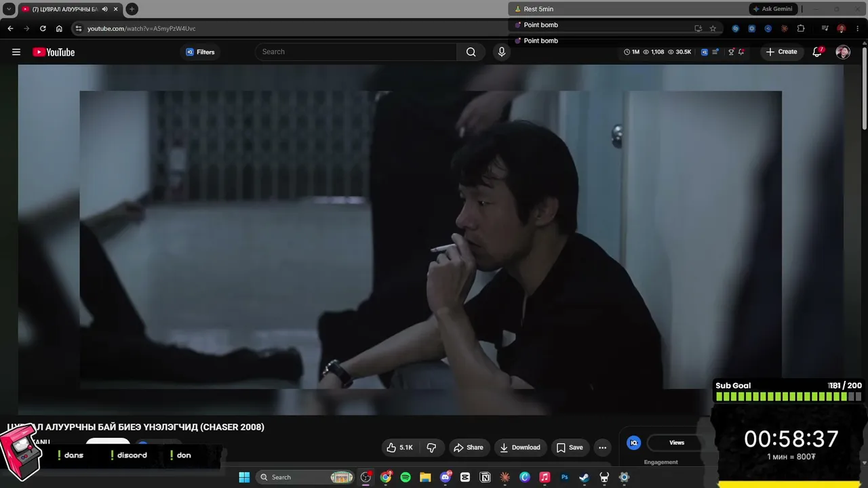
Task: Open the round vidIQ icon beside Views
Action: (x=634, y=443)
